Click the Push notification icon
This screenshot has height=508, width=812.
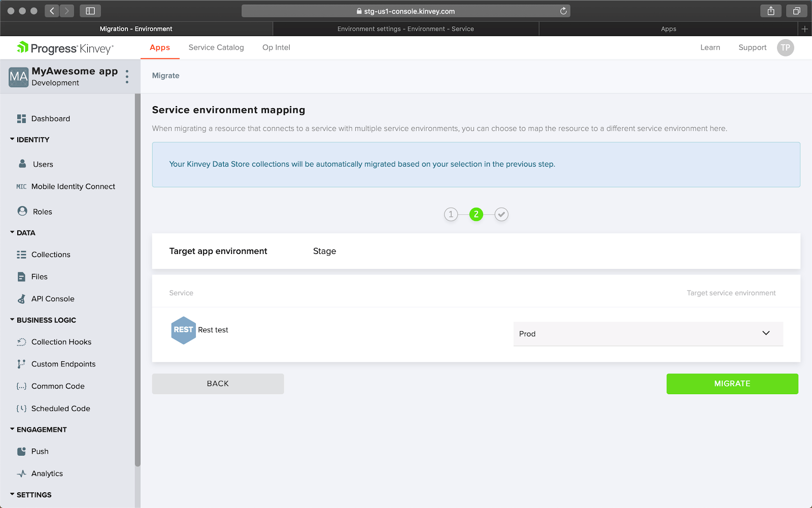click(x=21, y=452)
